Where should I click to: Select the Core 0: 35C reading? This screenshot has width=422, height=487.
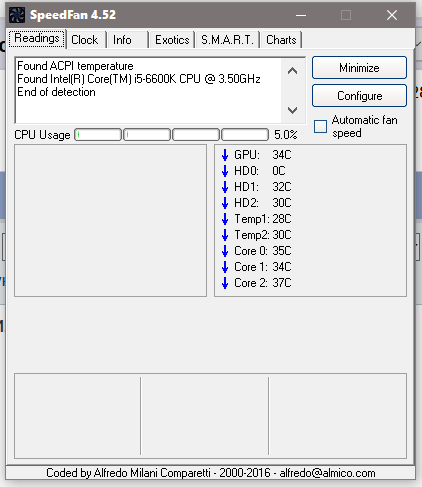click(263, 251)
